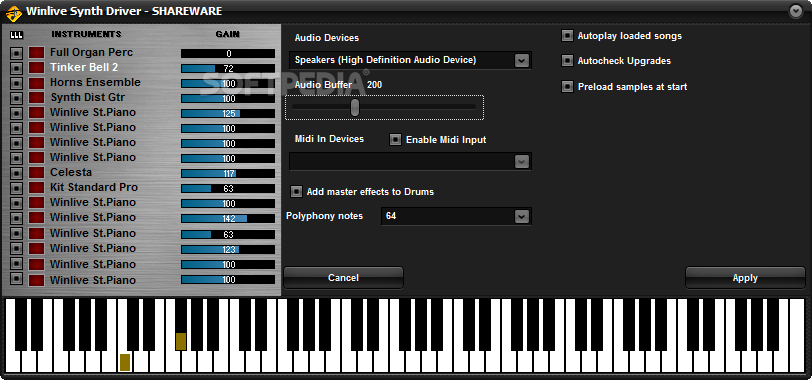The width and height of the screenshot is (812, 380).
Task: Select the Synth Dist Gtr instrument name
Action: [x=88, y=97]
